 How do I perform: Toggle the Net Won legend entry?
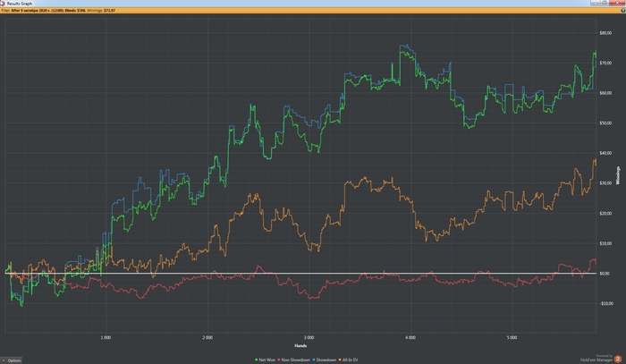[265, 360]
